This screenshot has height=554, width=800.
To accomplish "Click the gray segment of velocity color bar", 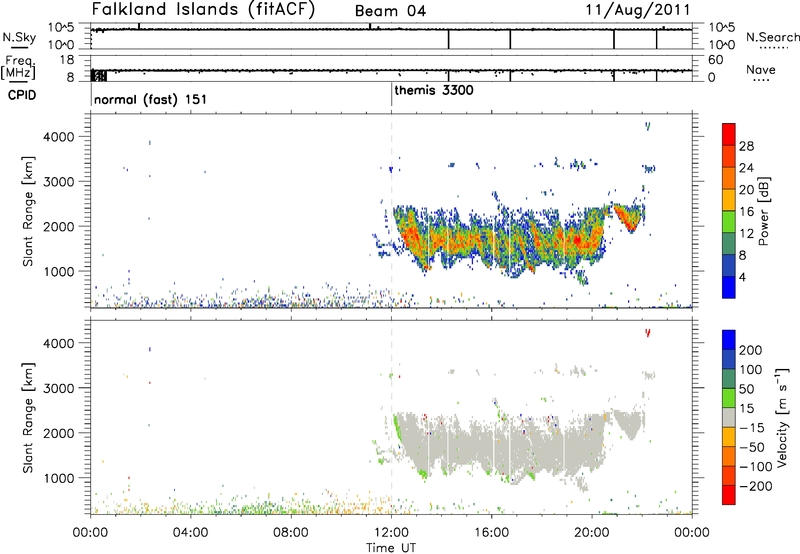I will (x=729, y=417).
